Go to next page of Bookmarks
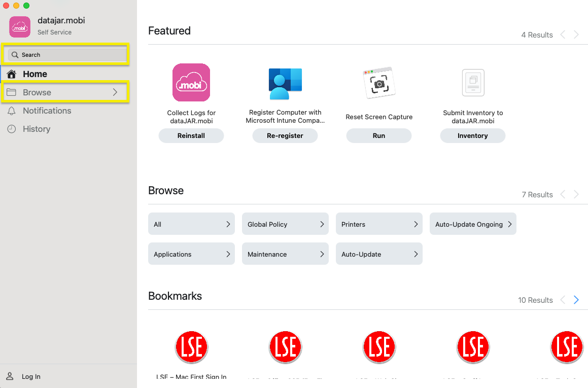Image resolution: width=588 pixels, height=388 pixels. (x=576, y=300)
